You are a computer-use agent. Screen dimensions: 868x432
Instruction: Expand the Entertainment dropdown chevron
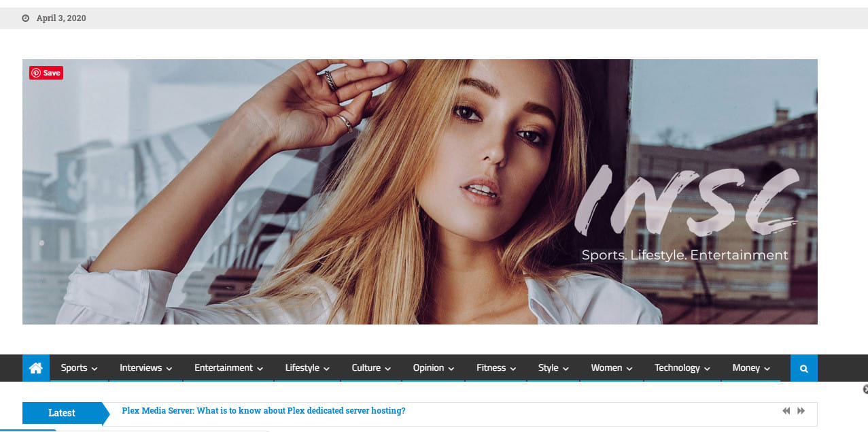tap(260, 369)
